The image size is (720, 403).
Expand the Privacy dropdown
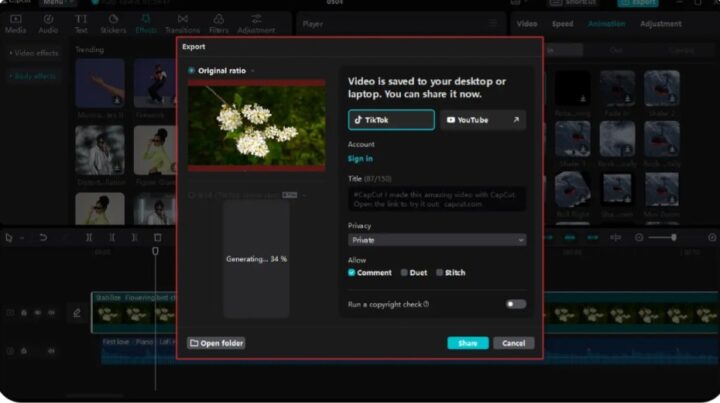tap(436, 240)
